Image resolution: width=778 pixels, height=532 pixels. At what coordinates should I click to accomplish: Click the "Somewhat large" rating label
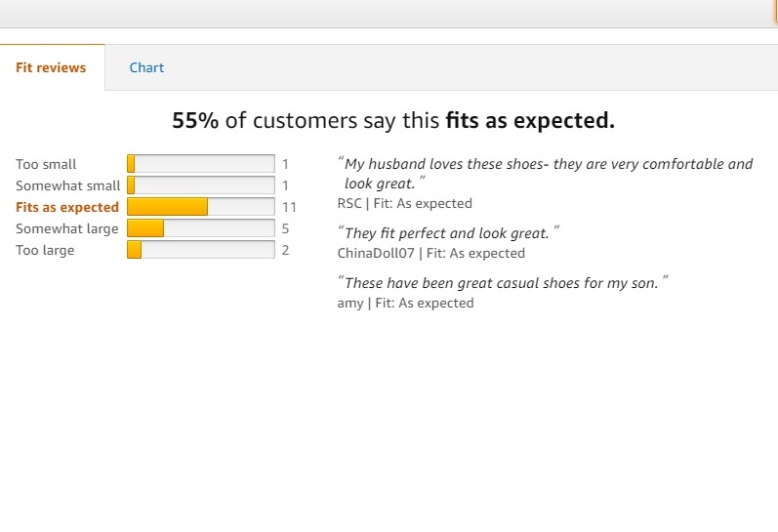coord(66,228)
